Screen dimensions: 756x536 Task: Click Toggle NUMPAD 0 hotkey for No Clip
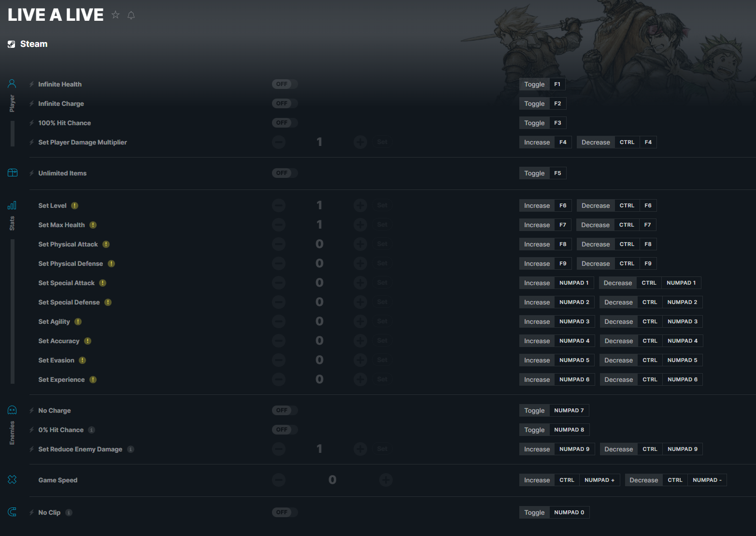coord(554,512)
